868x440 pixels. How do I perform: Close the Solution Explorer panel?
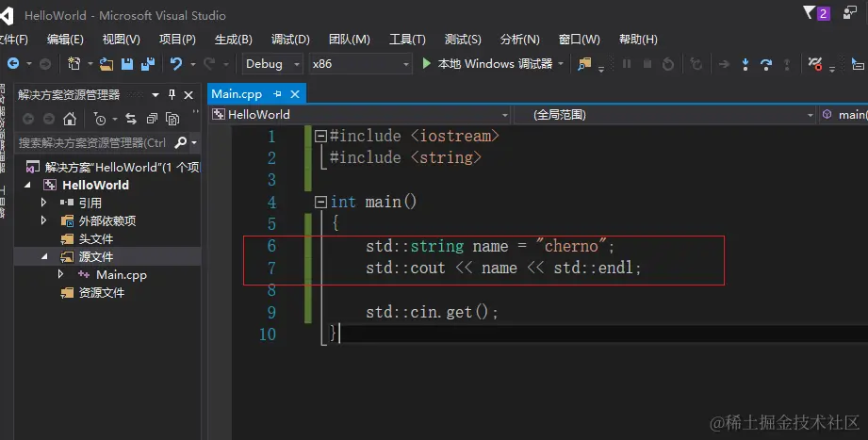pyautogui.click(x=188, y=95)
